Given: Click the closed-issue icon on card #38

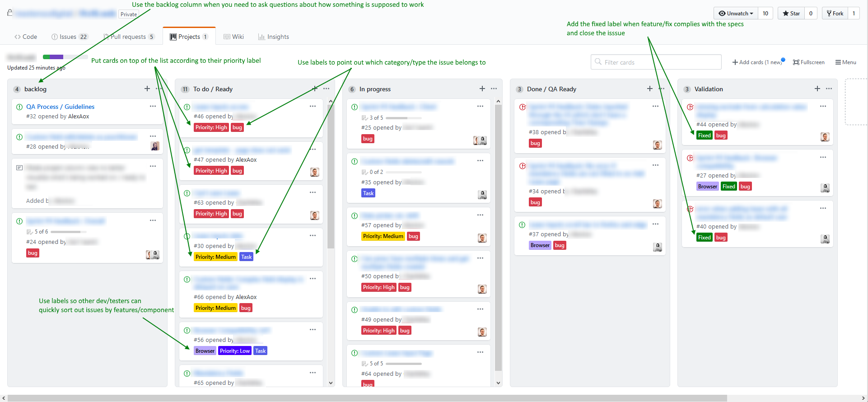Looking at the screenshot, I should (x=523, y=107).
